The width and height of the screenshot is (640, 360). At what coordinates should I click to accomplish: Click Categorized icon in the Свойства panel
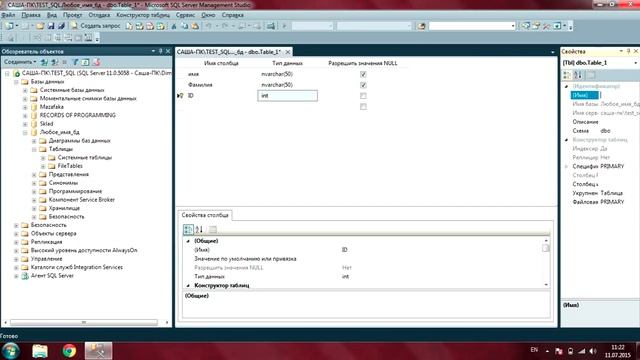(x=567, y=75)
